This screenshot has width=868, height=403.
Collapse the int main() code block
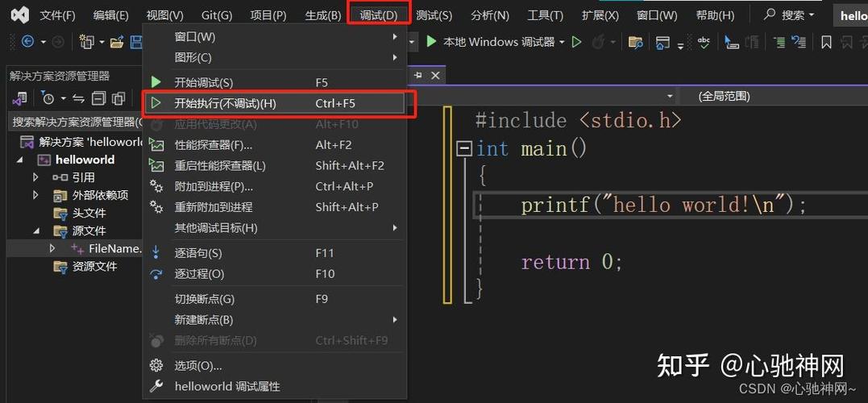coord(465,148)
